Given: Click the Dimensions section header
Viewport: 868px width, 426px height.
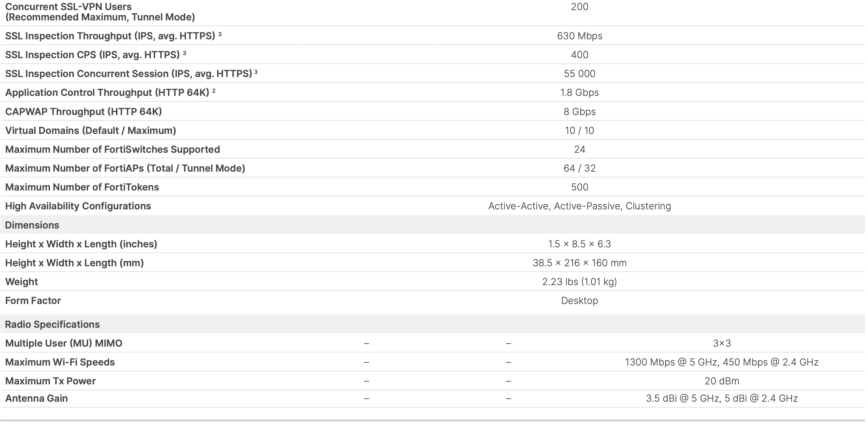Looking at the screenshot, I should (x=32, y=225).
